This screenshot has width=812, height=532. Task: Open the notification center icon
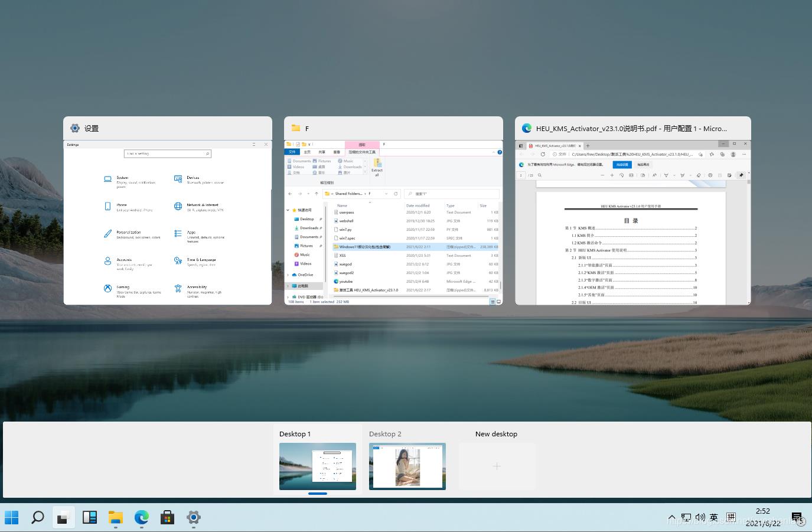(797, 518)
